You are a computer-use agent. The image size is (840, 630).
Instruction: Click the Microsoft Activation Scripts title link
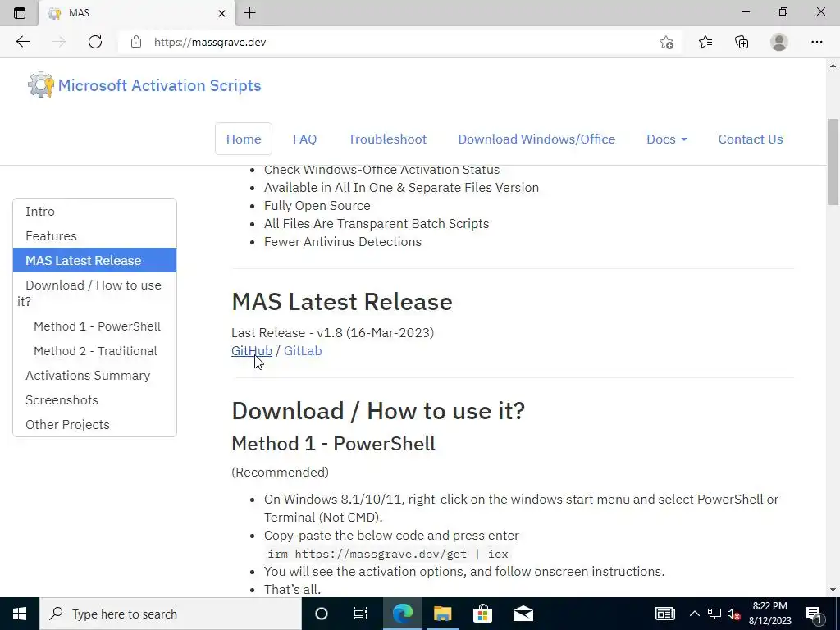click(x=160, y=85)
